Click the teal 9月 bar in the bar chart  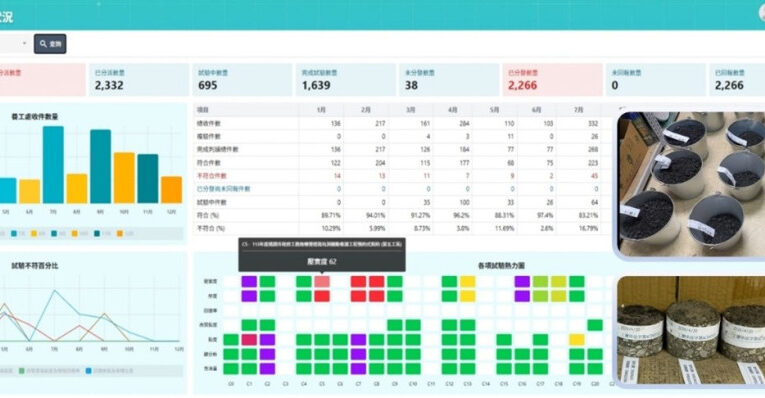pos(101,166)
